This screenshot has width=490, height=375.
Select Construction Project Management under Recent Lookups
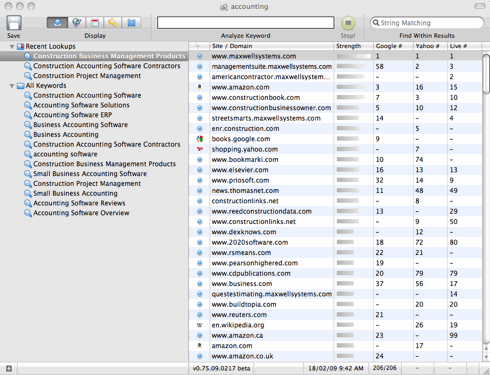(x=87, y=76)
